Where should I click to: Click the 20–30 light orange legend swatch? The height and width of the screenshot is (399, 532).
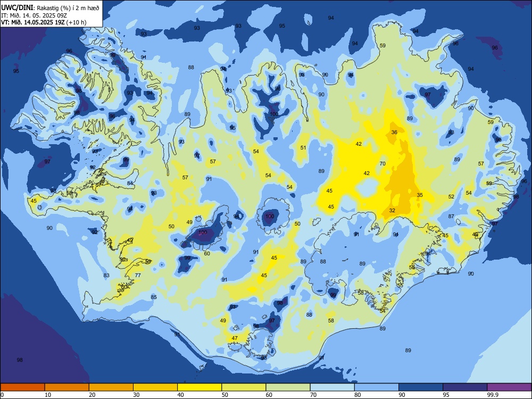[111, 387]
